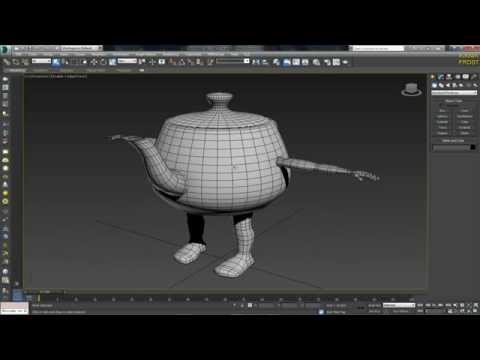This screenshot has height=360, width=480.
Task: Switch to the Modify command panel tab
Action: [441, 77]
